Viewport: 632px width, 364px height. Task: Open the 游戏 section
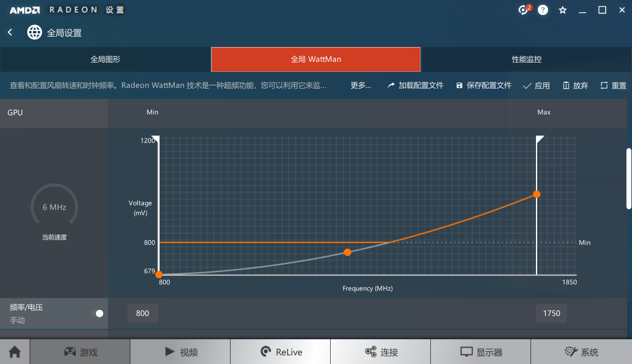[80, 352]
